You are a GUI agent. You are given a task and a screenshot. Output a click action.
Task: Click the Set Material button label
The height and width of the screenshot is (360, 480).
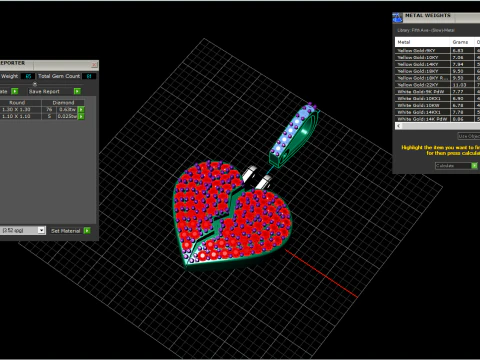[66, 231]
